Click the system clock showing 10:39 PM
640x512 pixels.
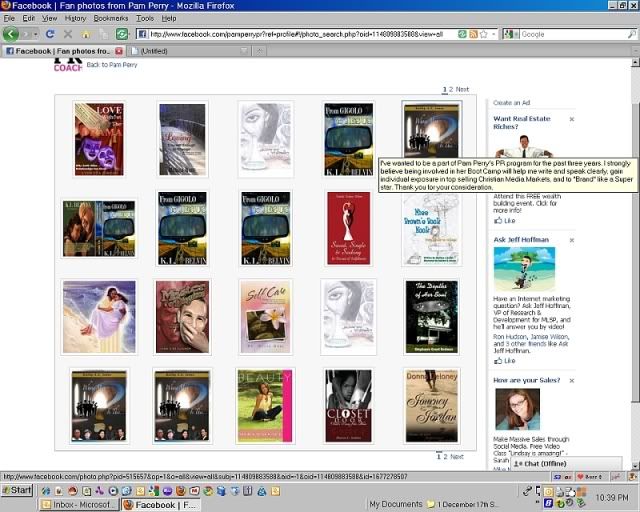[612, 498]
